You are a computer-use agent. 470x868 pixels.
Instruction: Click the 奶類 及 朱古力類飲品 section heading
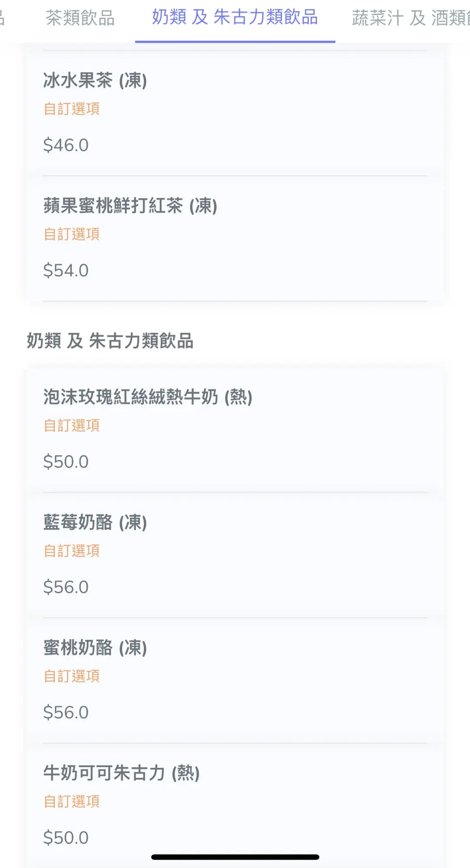point(110,341)
